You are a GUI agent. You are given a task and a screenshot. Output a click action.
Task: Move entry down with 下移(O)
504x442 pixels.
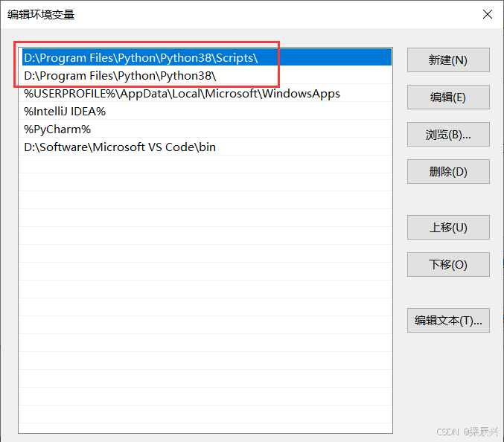coord(448,264)
